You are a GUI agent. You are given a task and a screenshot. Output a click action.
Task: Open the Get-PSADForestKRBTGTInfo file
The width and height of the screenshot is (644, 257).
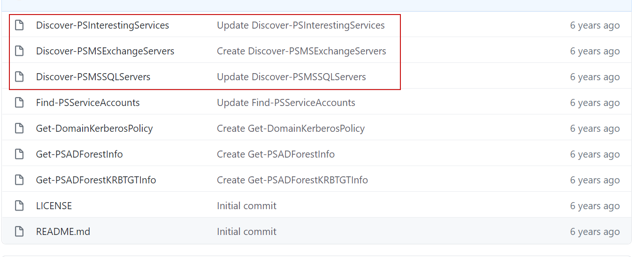tap(96, 180)
